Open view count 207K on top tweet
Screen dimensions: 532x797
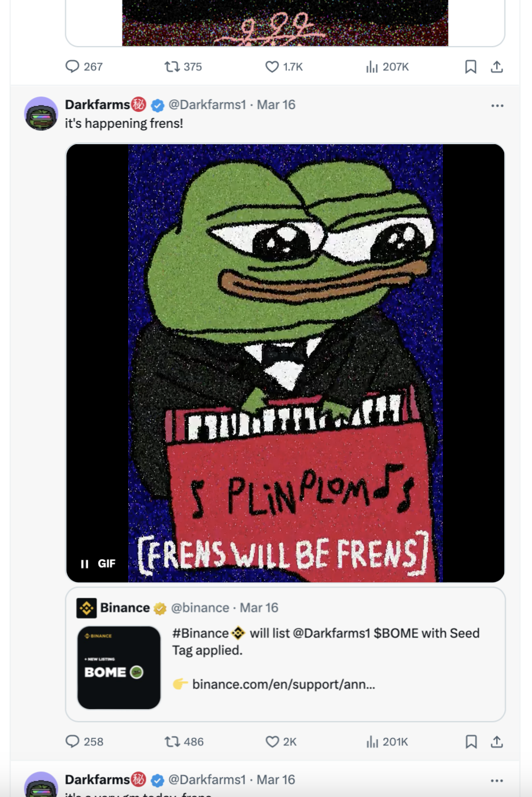coord(387,66)
